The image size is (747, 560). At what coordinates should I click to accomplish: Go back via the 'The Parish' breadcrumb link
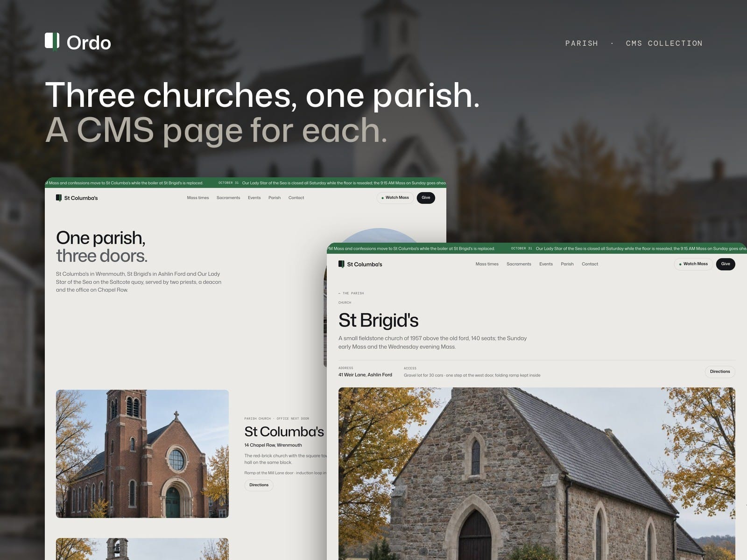coord(351,293)
